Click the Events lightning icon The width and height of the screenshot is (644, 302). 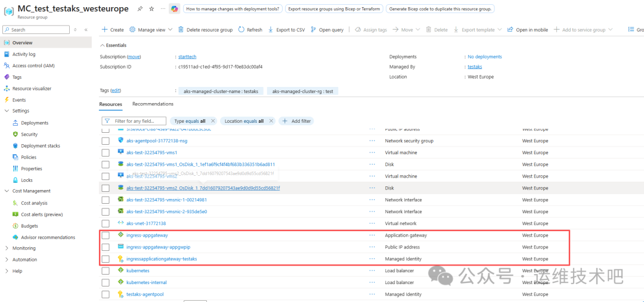[x=7, y=99]
